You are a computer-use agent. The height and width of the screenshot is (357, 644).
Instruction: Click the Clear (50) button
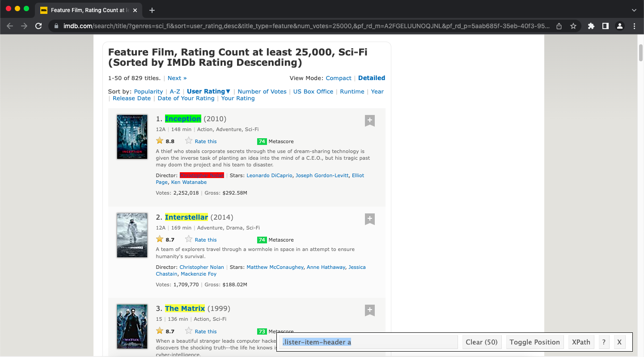[x=482, y=342]
